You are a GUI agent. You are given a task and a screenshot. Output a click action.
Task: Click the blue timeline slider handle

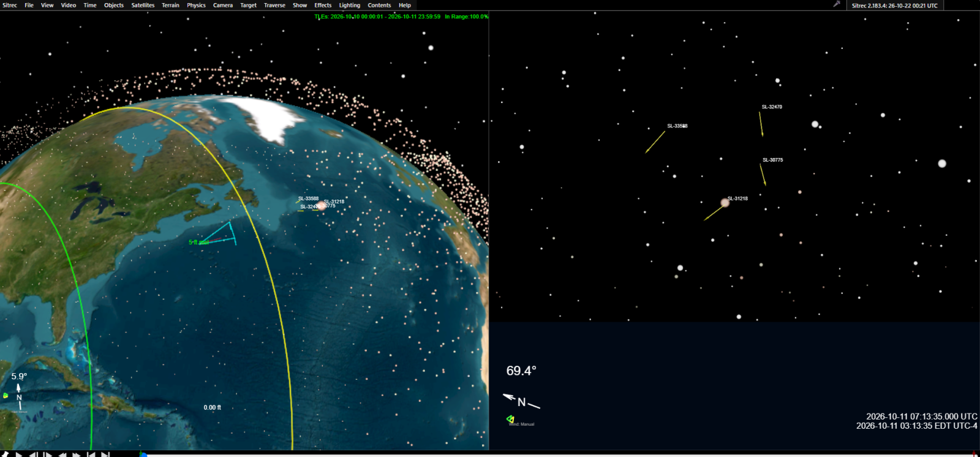click(x=143, y=455)
